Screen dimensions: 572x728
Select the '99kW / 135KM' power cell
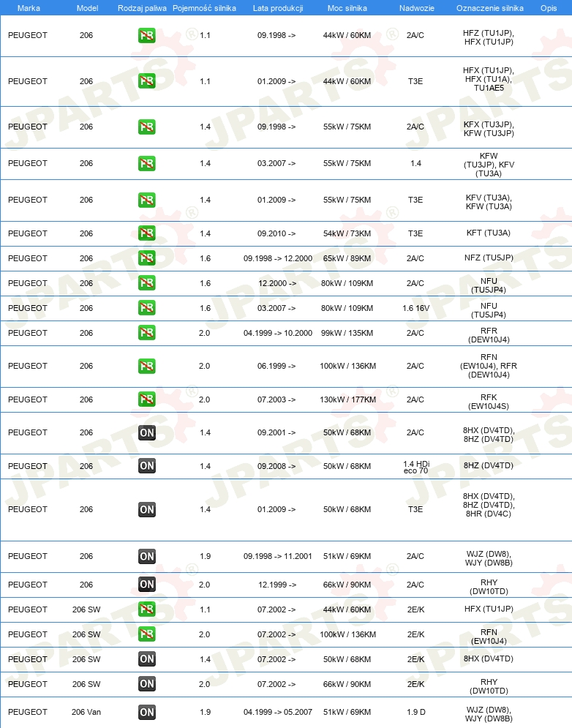point(347,334)
